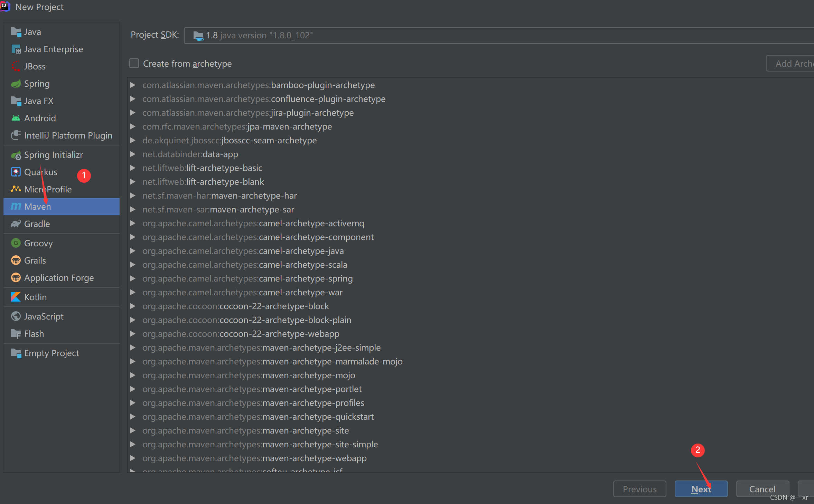814x504 pixels.
Task: Select the Android robot icon
Action: point(16,118)
